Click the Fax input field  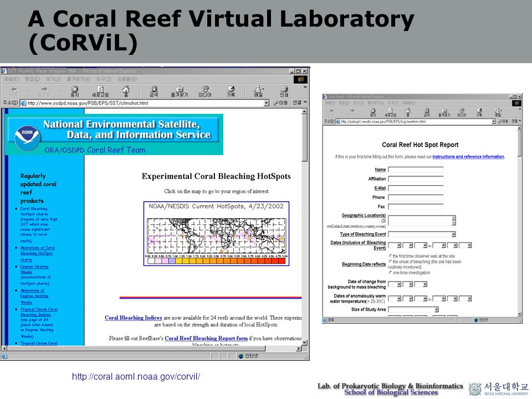[416, 207]
